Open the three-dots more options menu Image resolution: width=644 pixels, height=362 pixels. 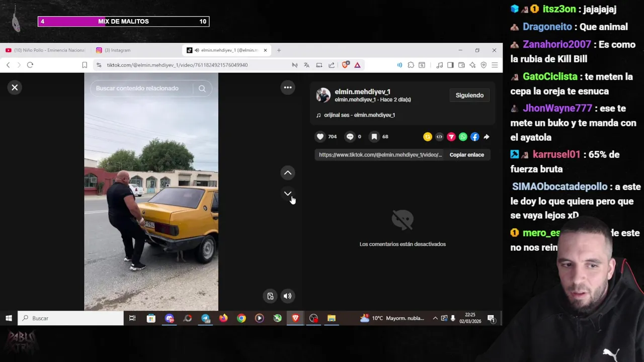(288, 87)
